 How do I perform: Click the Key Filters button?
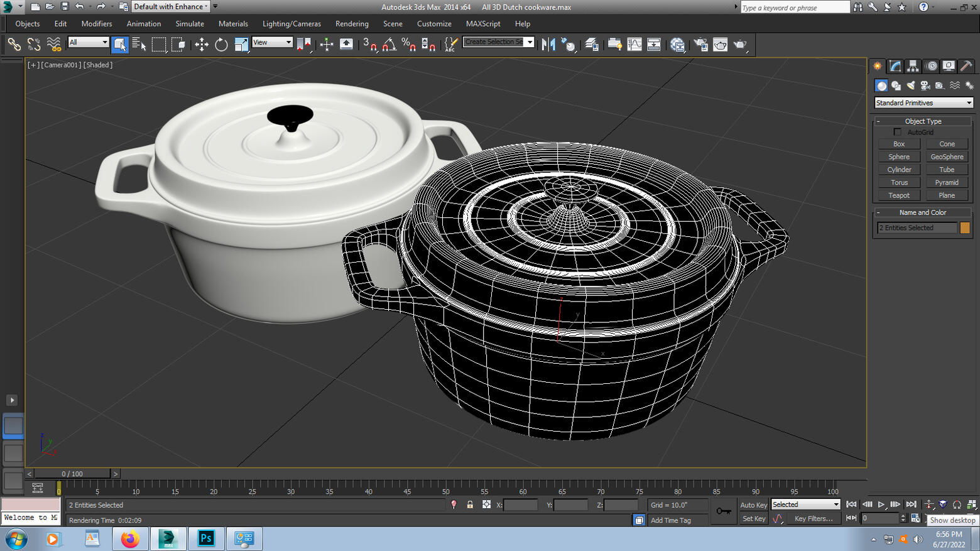[x=814, y=518]
